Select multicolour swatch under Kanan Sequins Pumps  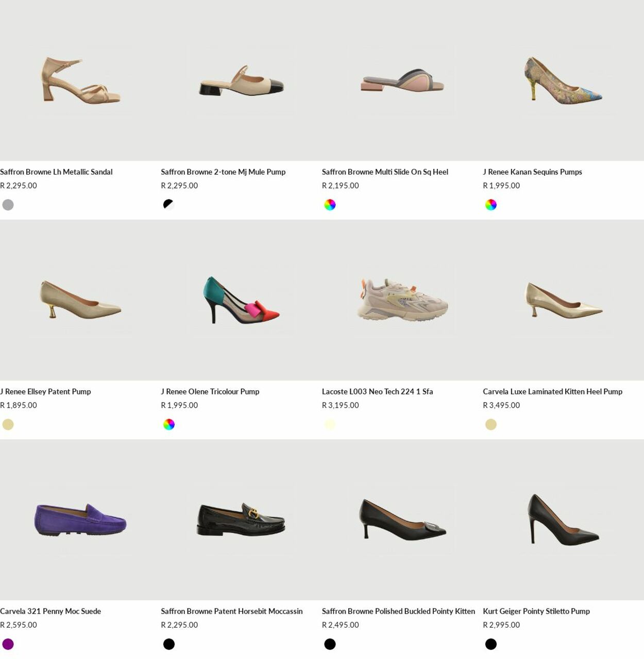click(491, 205)
